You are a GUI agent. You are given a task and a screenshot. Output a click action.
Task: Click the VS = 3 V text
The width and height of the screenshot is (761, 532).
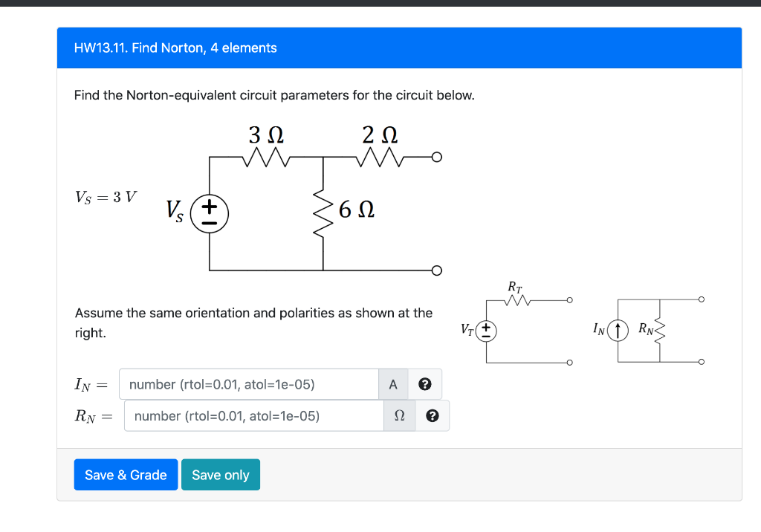[106, 196]
